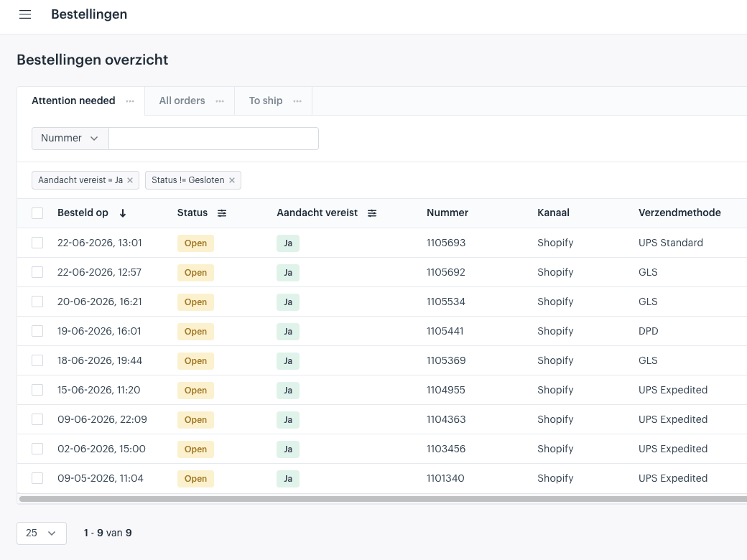Open the Status column filter icon
This screenshot has width=747, height=560.
coord(222,213)
